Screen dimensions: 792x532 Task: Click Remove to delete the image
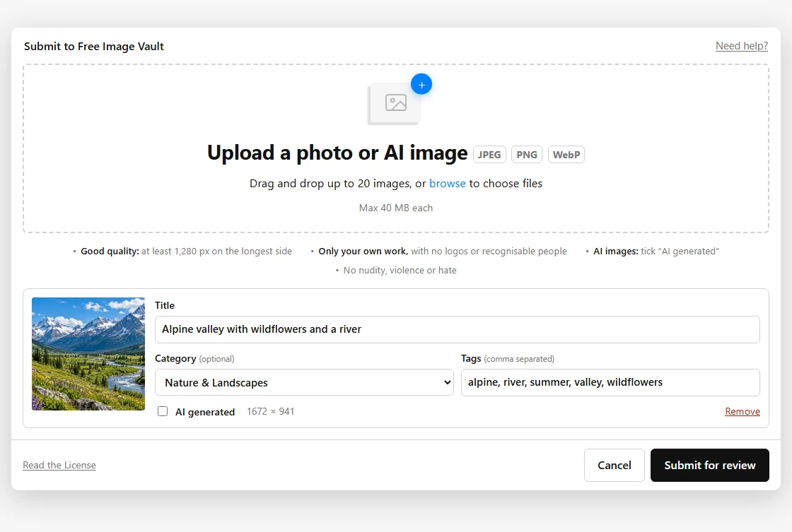tap(742, 411)
